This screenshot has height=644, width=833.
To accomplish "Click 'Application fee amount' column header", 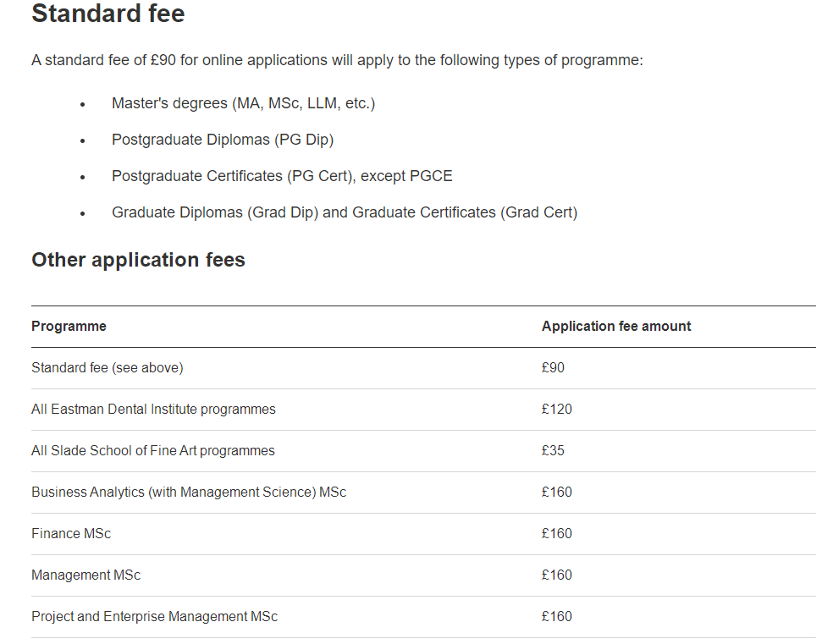I will tap(616, 326).
